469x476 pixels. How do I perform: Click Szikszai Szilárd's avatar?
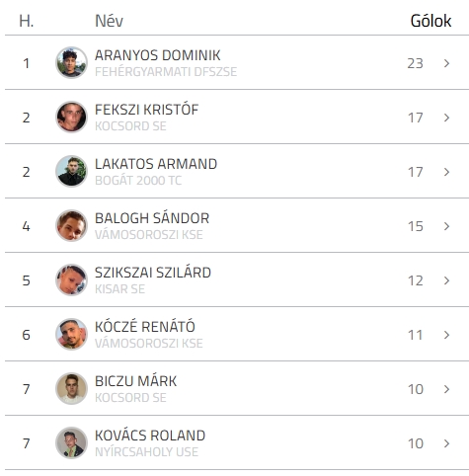tap(71, 279)
